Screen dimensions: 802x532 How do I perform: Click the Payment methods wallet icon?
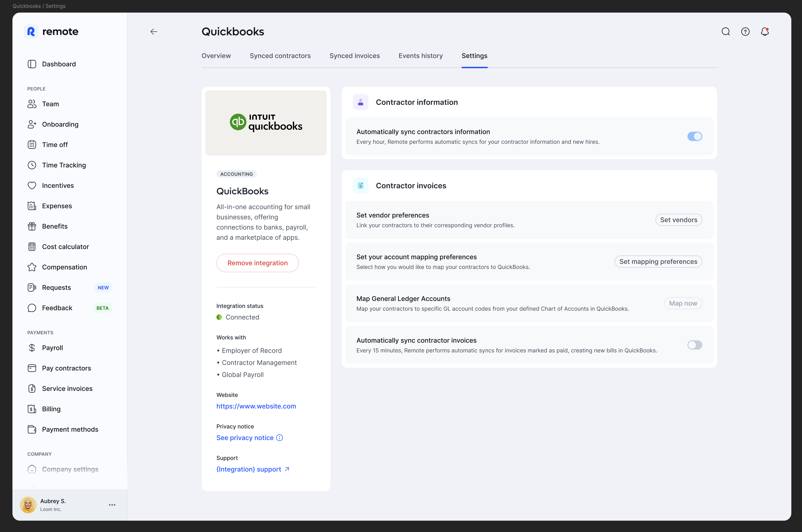coord(32,429)
